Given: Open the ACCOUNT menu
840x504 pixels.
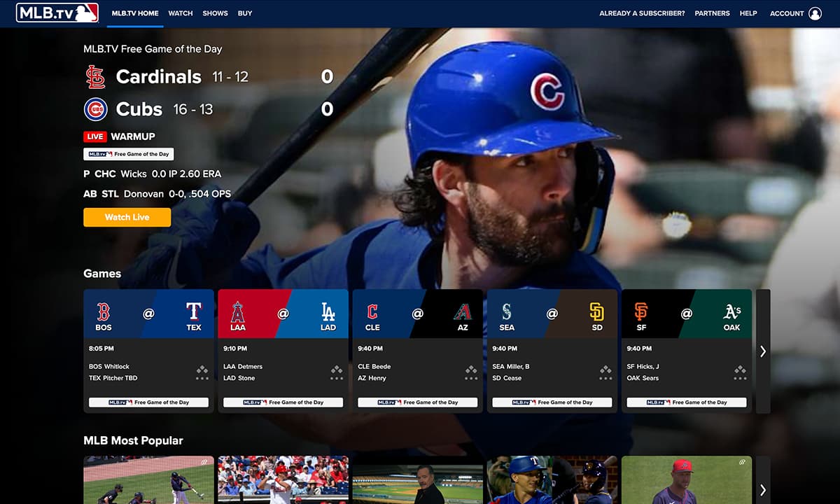Looking at the screenshot, I should click(x=787, y=13).
